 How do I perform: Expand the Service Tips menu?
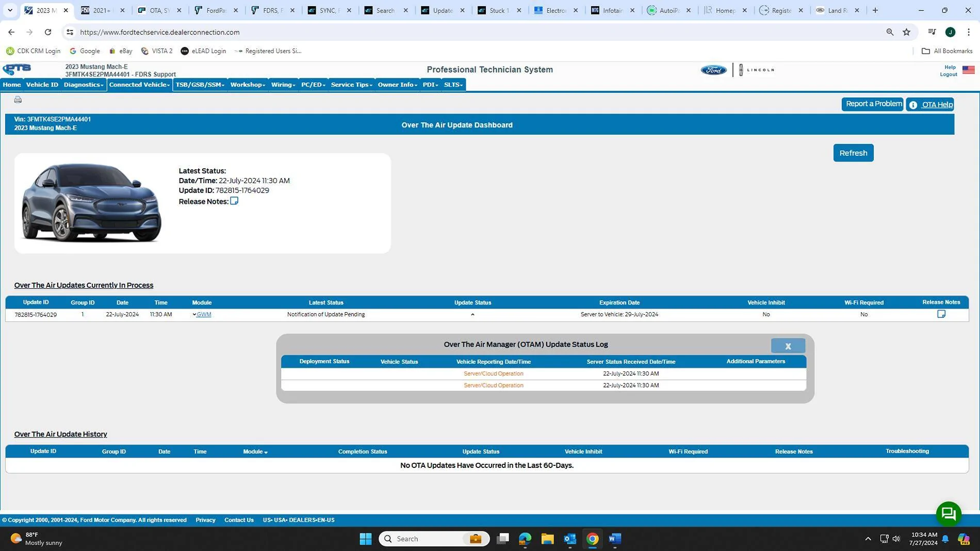tap(351, 85)
